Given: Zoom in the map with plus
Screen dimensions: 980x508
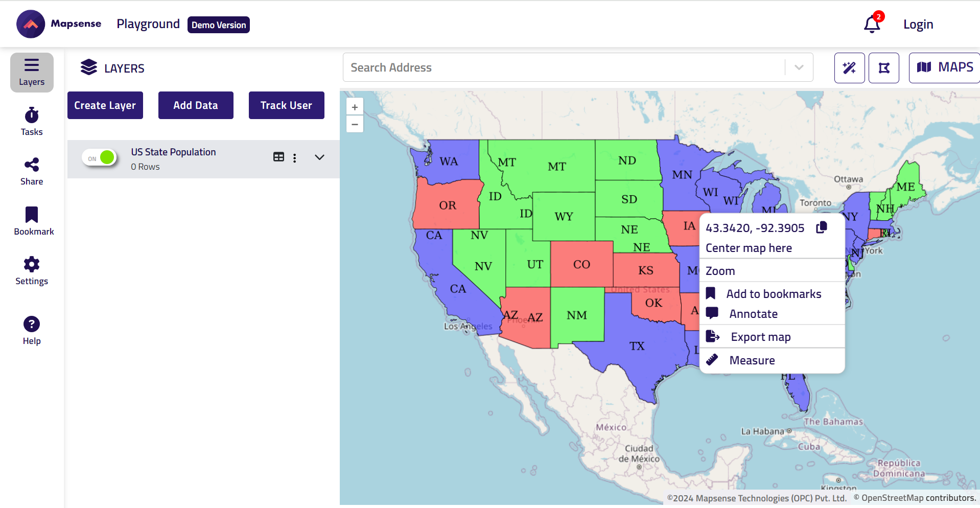Looking at the screenshot, I should coord(355,107).
